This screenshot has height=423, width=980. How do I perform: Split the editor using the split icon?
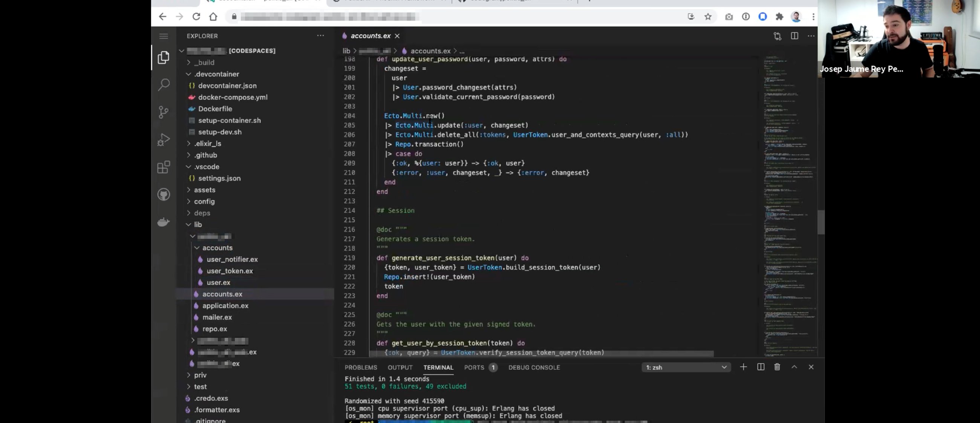tap(794, 36)
